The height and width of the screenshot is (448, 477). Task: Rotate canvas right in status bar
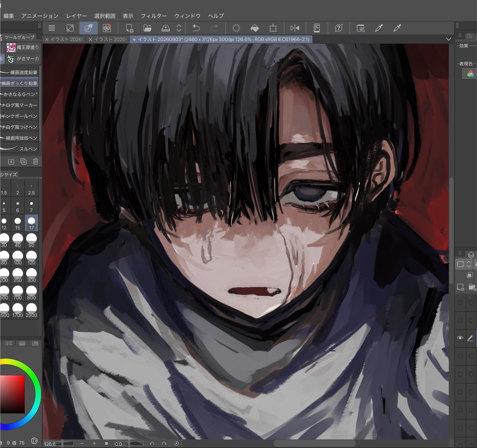coord(164,443)
